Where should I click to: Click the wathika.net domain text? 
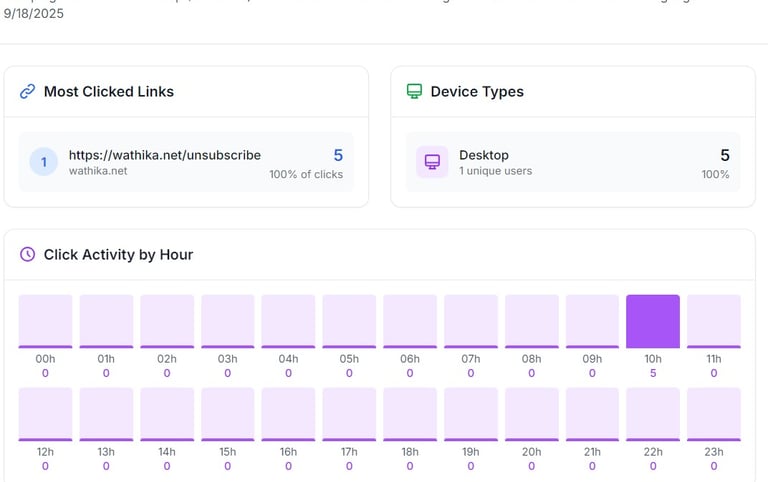point(97,171)
